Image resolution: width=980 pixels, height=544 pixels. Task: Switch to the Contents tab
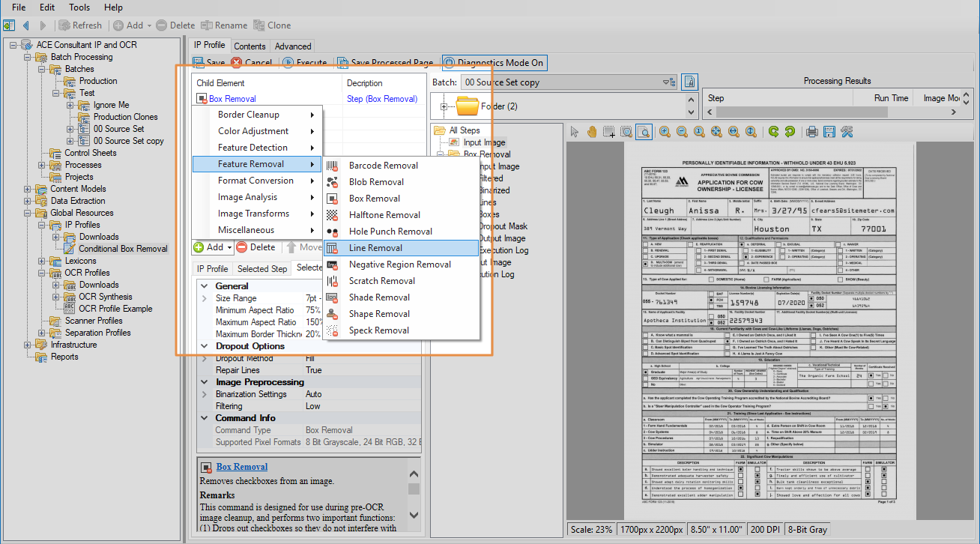point(249,46)
